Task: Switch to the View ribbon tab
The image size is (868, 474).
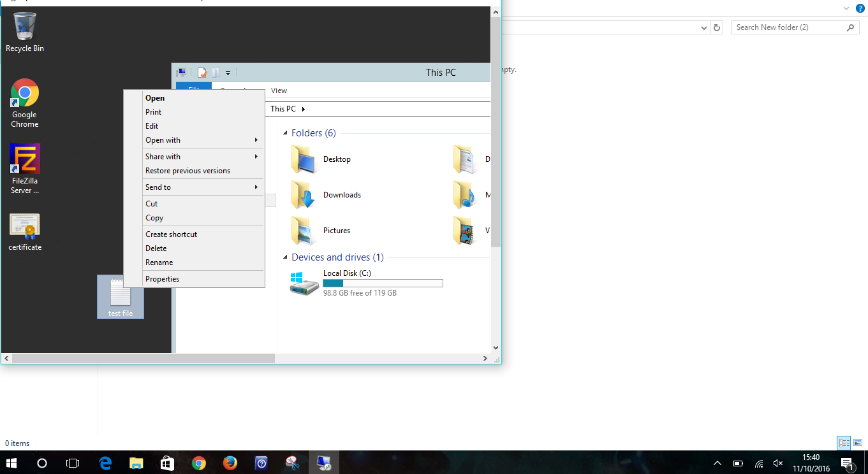Action: tap(279, 90)
